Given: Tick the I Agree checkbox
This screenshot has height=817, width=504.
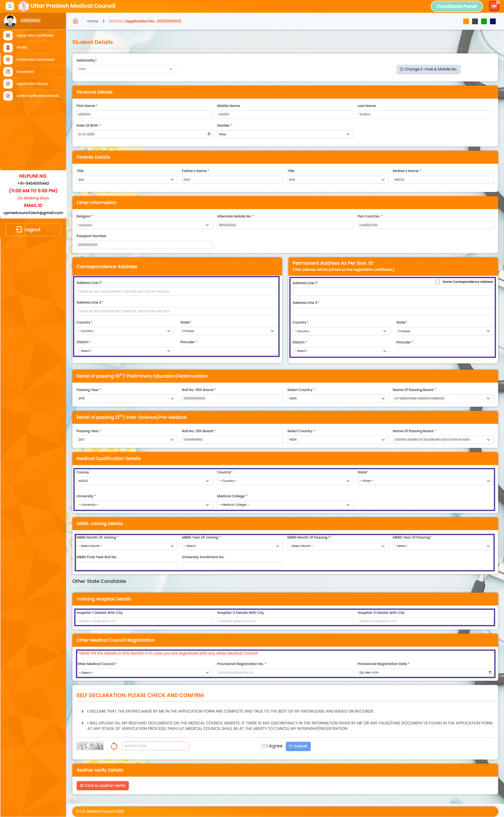Looking at the screenshot, I should point(264,746).
